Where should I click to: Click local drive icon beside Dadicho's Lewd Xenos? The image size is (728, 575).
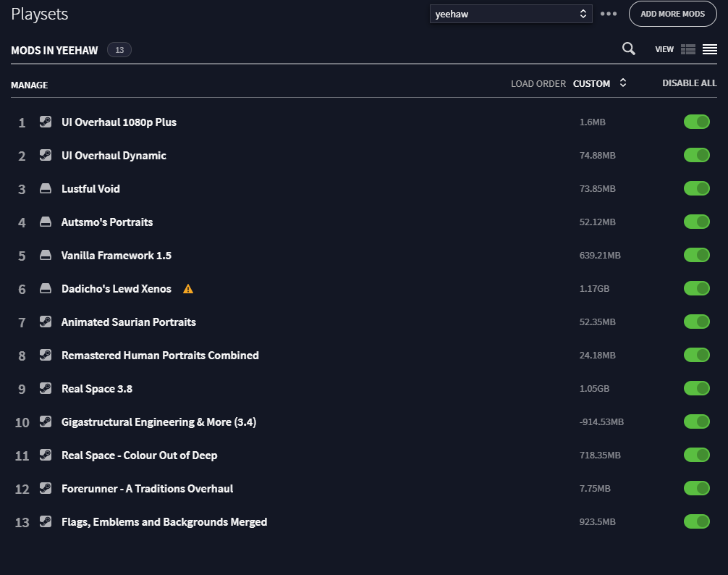coord(46,288)
